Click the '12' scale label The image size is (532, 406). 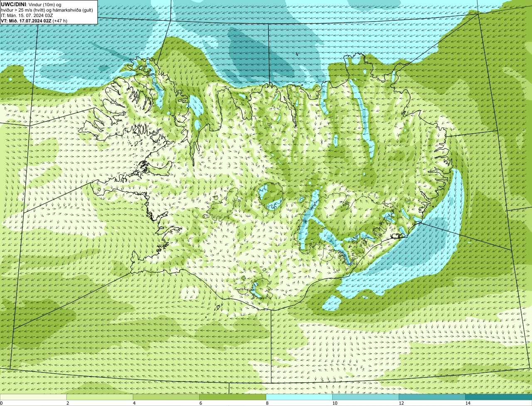401,403
